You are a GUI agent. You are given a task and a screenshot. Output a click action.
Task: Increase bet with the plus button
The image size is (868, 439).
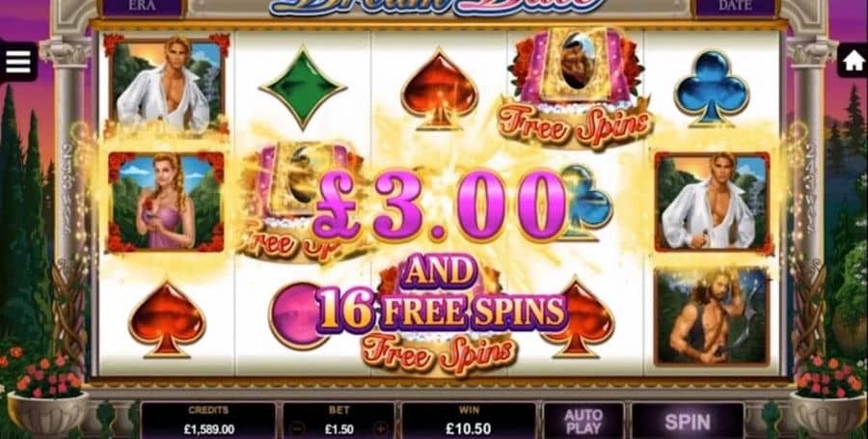(x=380, y=428)
